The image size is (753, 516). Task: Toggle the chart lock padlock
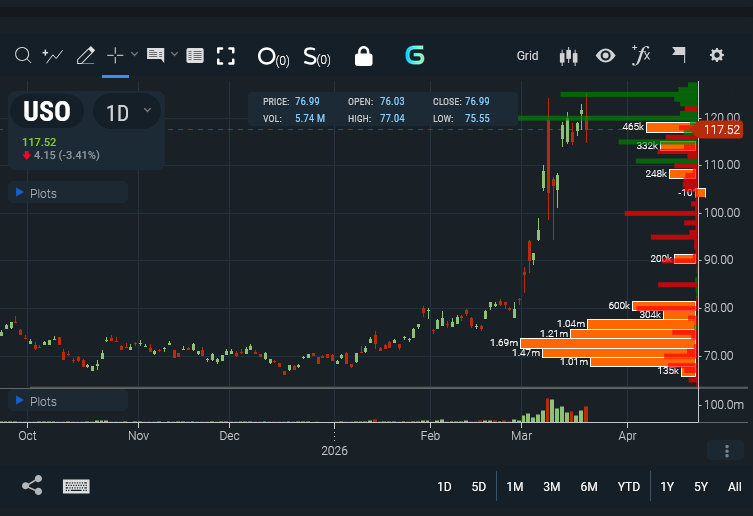pyautogui.click(x=364, y=56)
